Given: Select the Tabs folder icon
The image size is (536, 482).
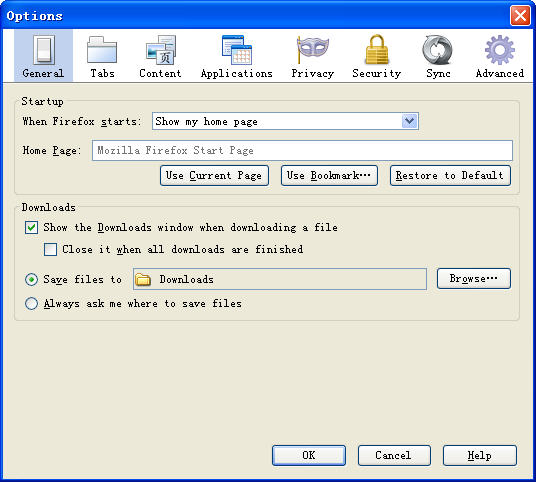Looking at the screenshot, I should (102, 50).
